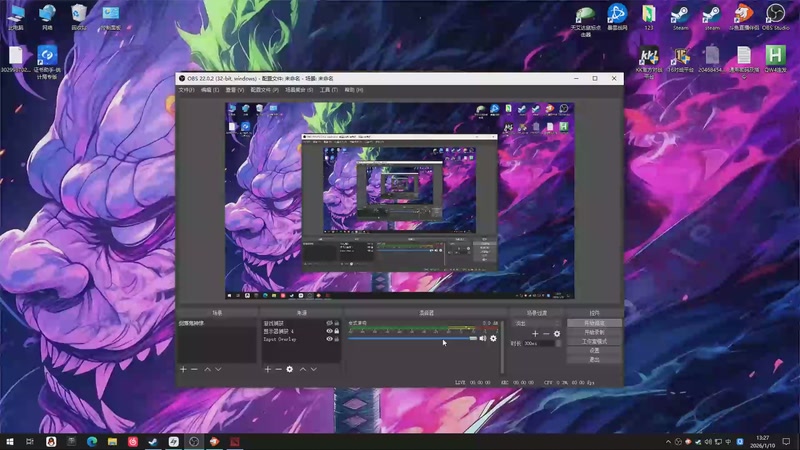Open mixer audio settings with the gear icon

(x=493, y=338)
